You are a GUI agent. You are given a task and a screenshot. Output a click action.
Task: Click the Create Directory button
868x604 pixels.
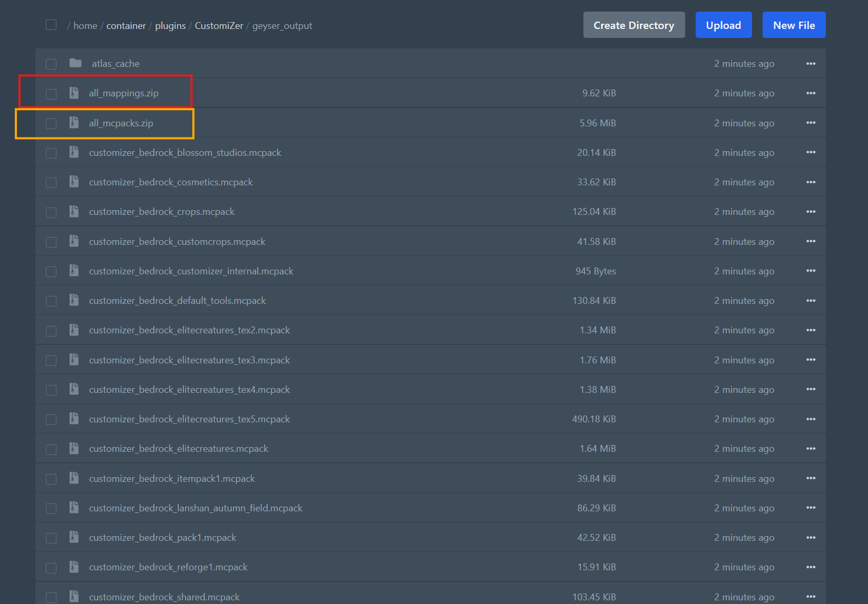coord(634,25)
